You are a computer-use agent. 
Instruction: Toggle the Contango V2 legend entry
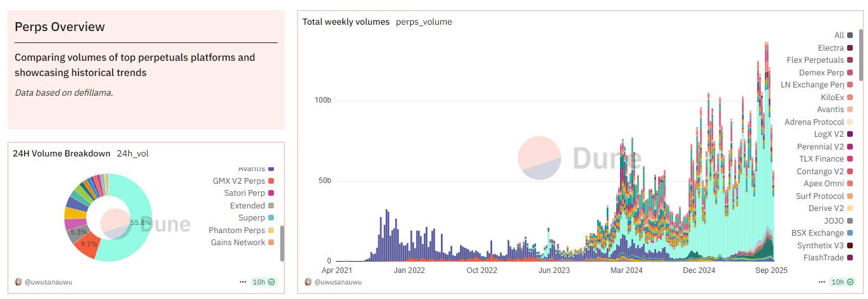click(825, 172)
